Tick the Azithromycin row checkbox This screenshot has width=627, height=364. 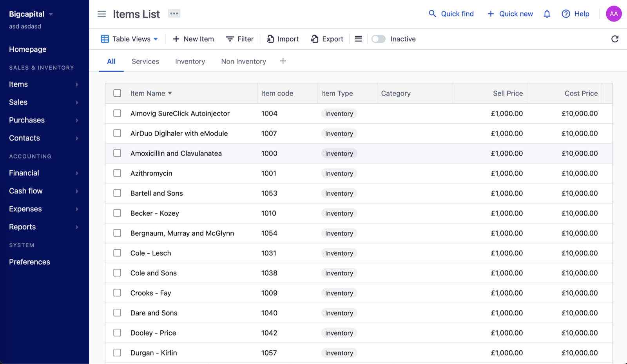click(x=117, y=173)
